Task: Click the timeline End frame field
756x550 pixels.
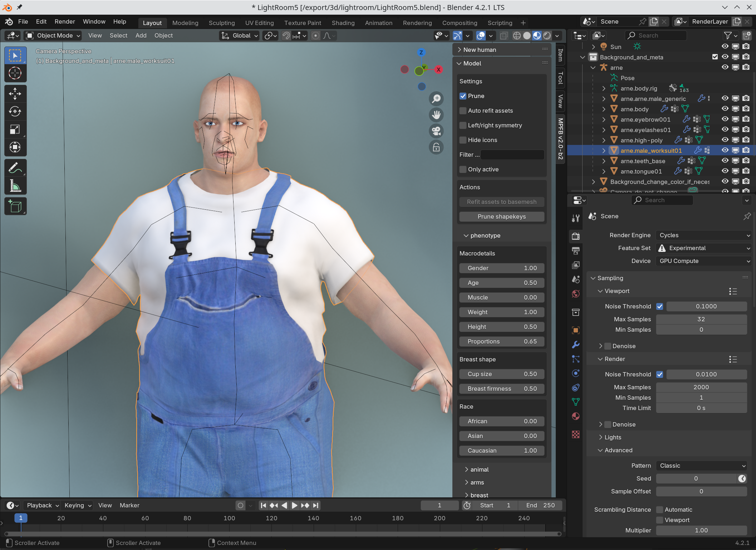Action: (x=540, y=505)
